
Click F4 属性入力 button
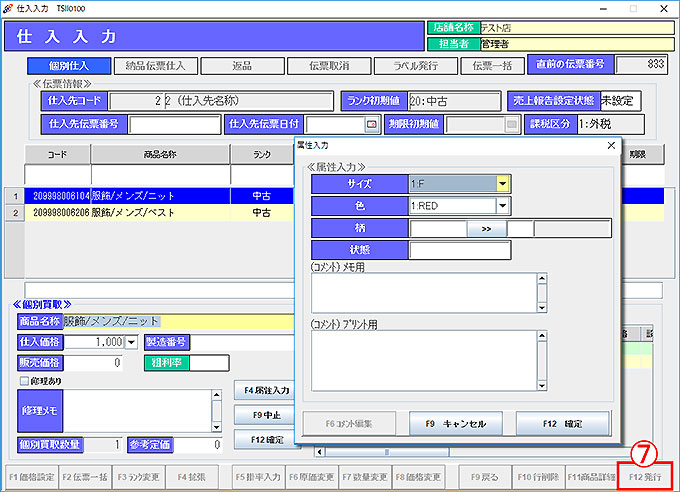click(263, 390)
